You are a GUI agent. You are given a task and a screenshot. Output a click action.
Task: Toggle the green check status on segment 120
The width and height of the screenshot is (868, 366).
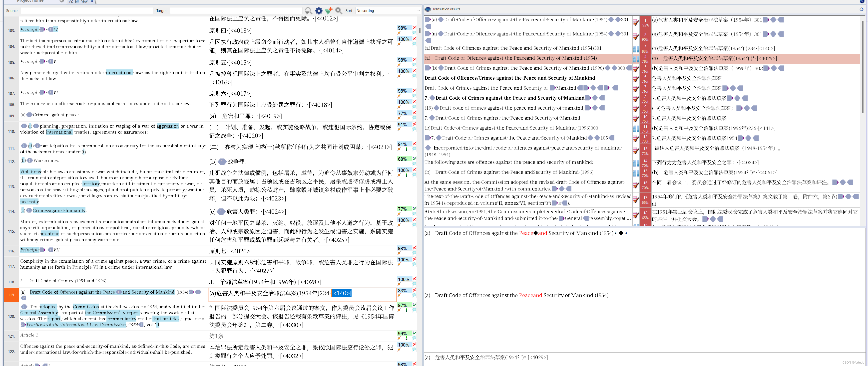[x=414, y=305]
